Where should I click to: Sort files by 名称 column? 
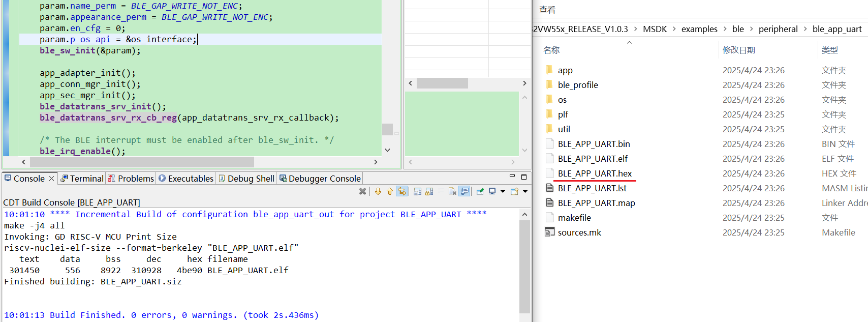tap(551, 50)
